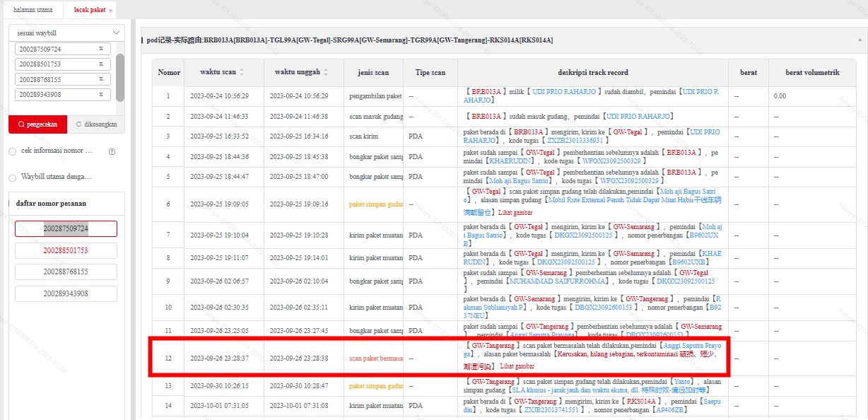The image size is (868, 420).
Task: Select order number 200288768155 in daftar list
Action: pos(66,272)
